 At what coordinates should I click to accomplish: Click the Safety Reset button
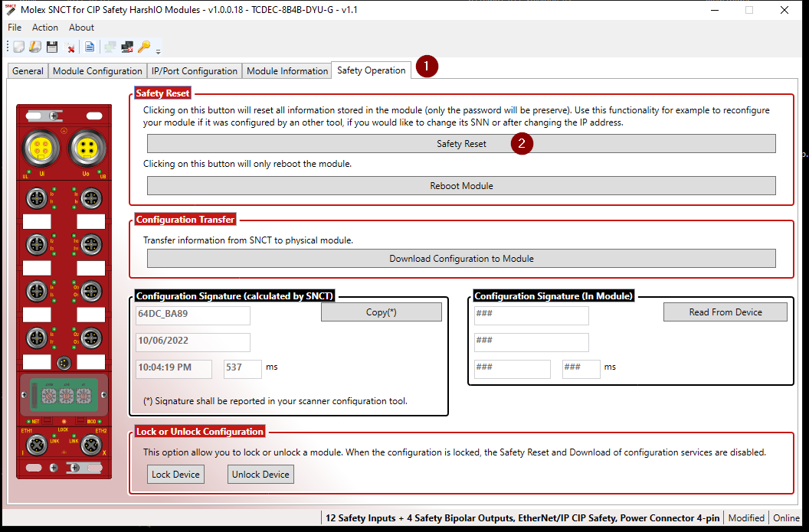pyautogui.click(x=461, y=144)
